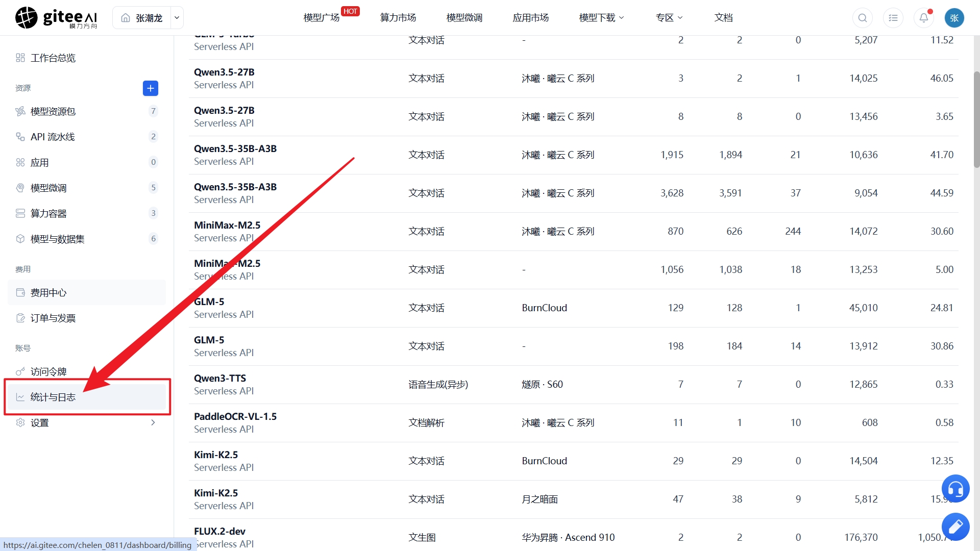Click the 模型与数据集 cube icon
The image size is (980, 551).
(20, 239)
